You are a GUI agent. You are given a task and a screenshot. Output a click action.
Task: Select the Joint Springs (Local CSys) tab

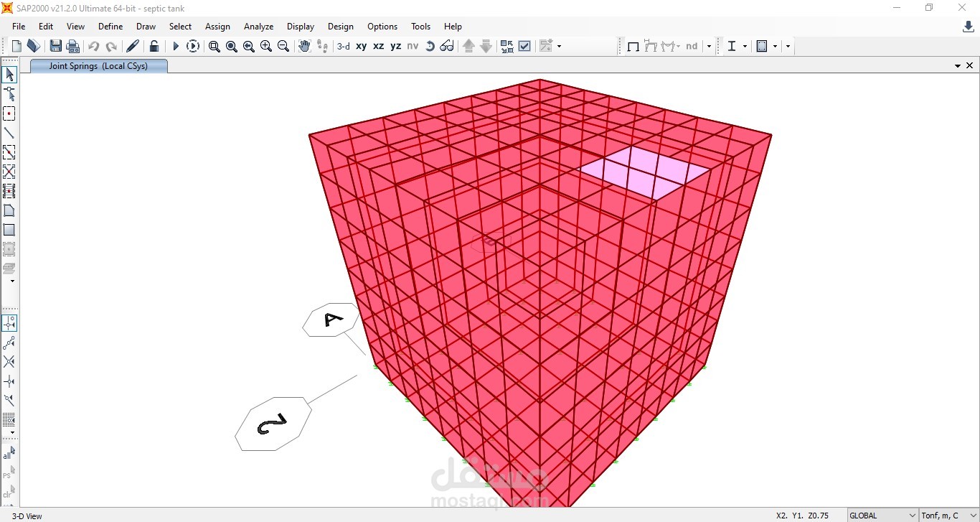coord(98,66)
